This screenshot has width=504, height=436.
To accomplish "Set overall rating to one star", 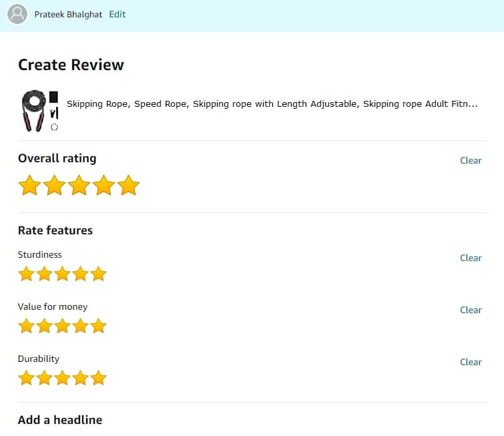I will click(29, 186).
